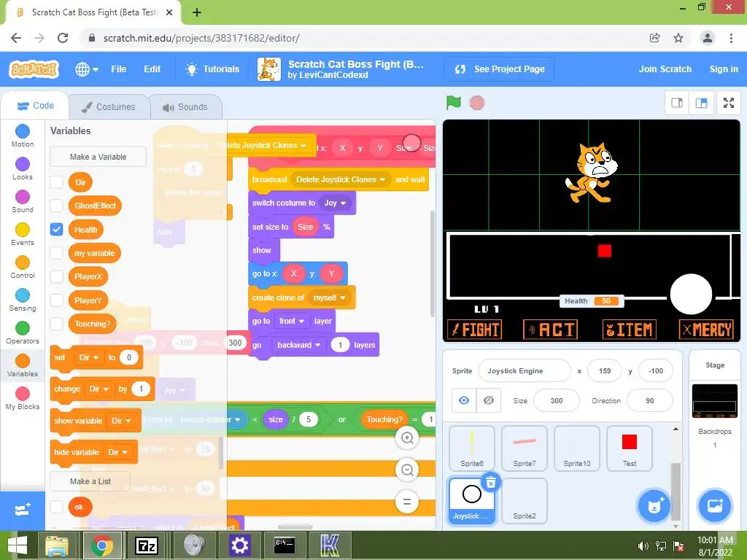The width and height of the screenshot is (747, 560).
Task: Open the Edit menu
Action: 152,69
